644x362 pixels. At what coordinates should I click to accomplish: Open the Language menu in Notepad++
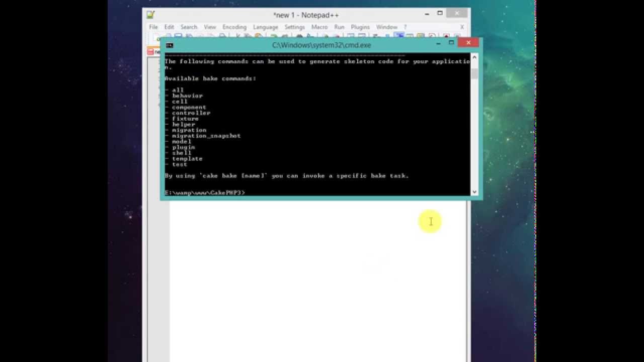265,27
